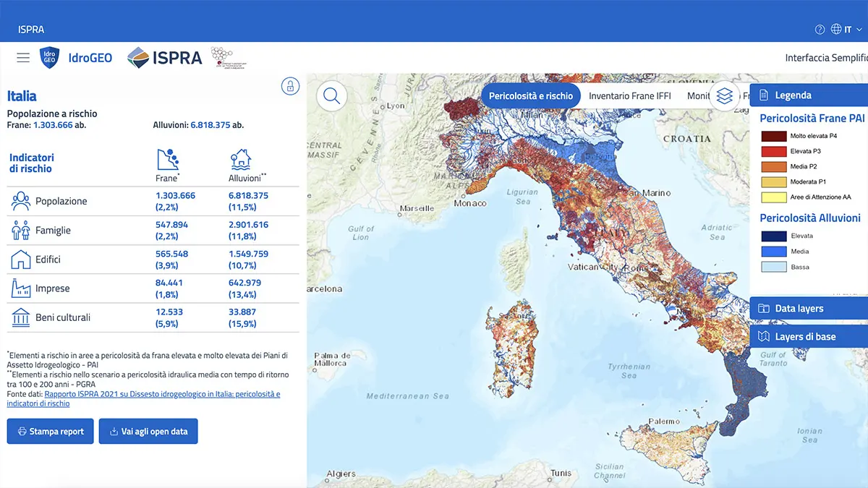
Task: Open the hamburger navigation menu
Action: tap(23, 58)
